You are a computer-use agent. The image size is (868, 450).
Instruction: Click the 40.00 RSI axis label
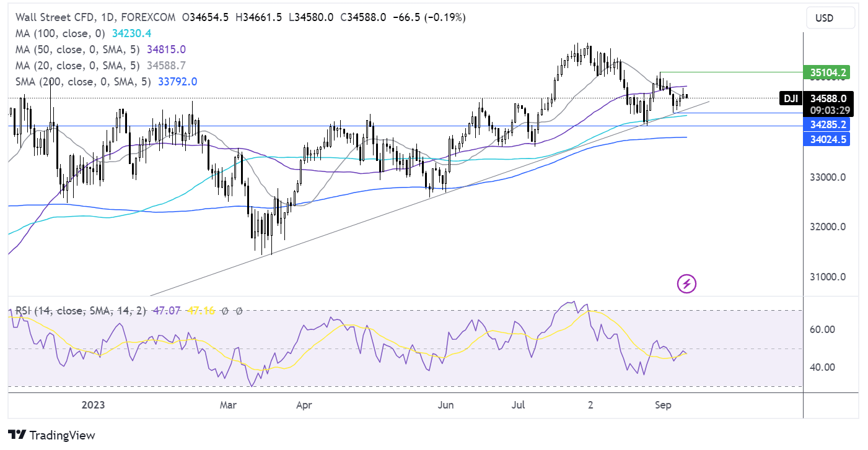(821, 367)
